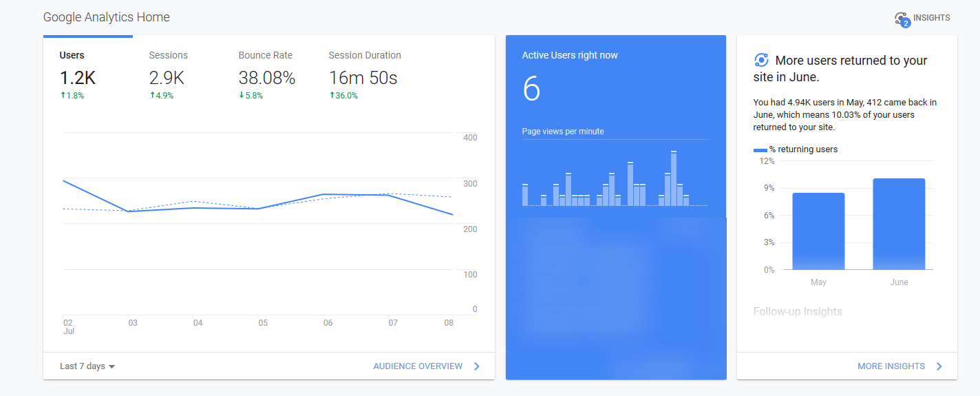
Task: Click the INSIGHTS label in the header
Action: click(931, 18)
